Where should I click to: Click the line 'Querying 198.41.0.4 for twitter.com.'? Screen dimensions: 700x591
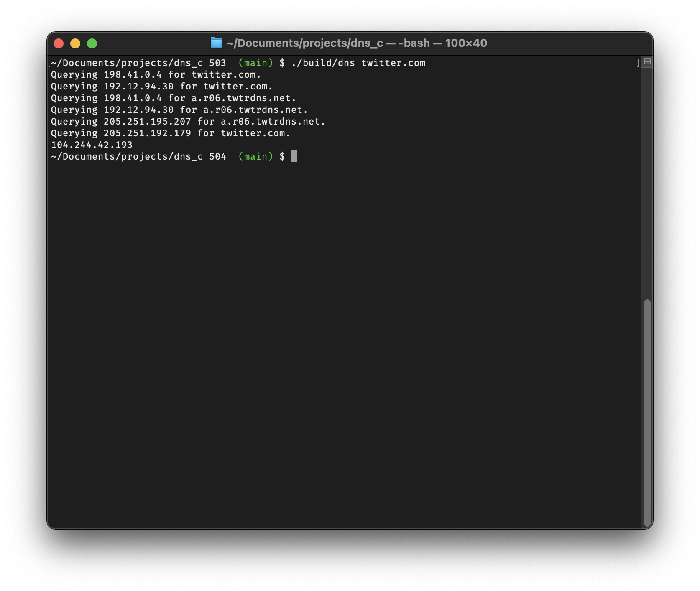tap(156, 75)
